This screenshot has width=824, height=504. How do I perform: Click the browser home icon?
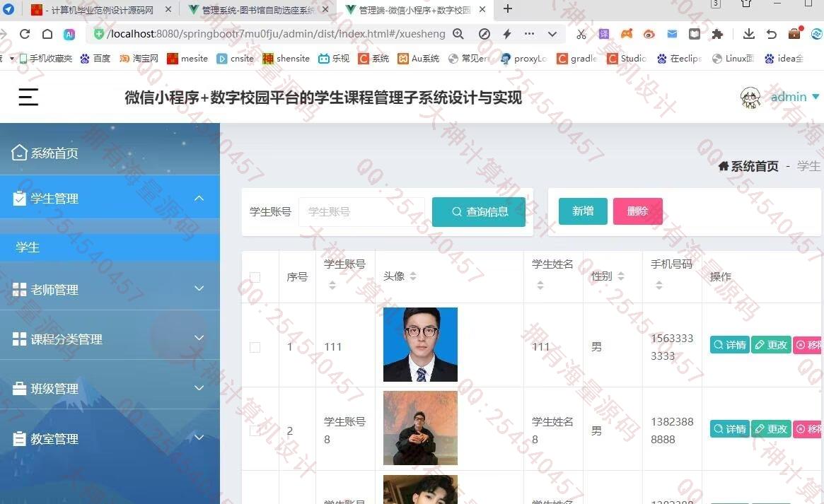pyautogui.click(x=47, y=34)
